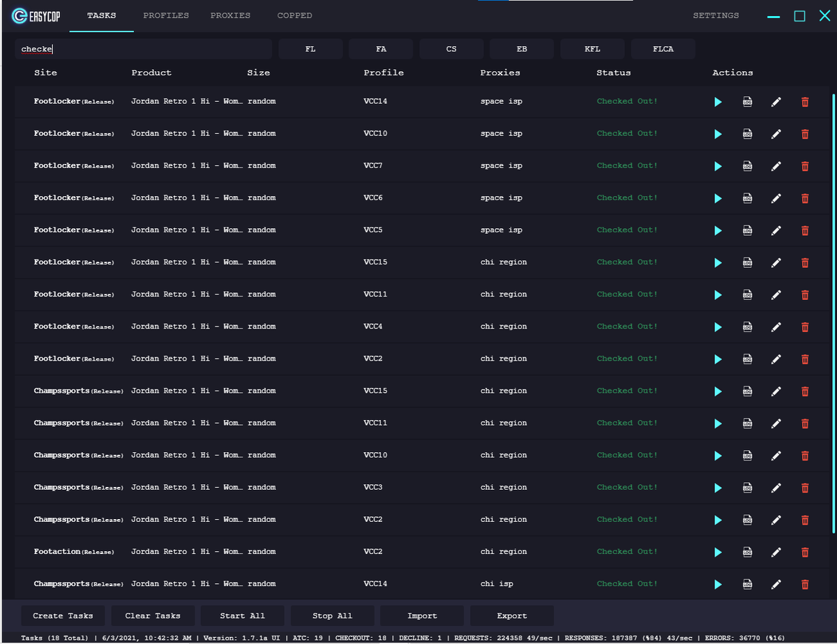Image resolution: width=837 pixels, height=644 pixels.
Task: Delete the VCC3 task
Action: pos(805,488)
